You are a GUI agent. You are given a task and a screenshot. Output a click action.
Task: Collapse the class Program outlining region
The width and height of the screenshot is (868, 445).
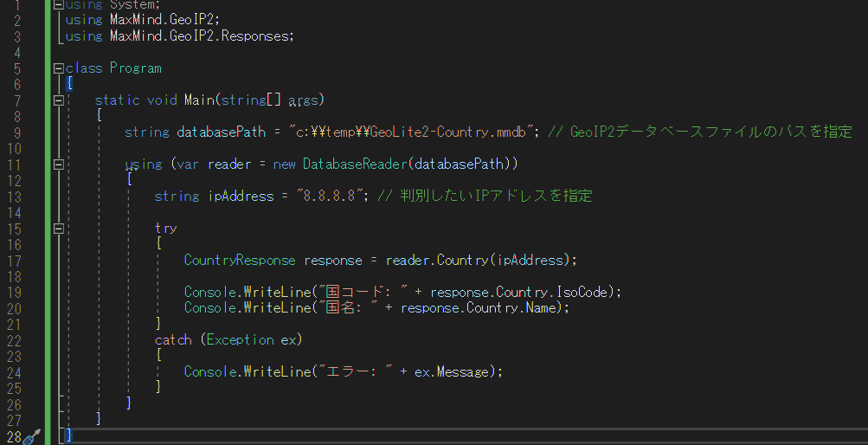click(x=59, y=68)
